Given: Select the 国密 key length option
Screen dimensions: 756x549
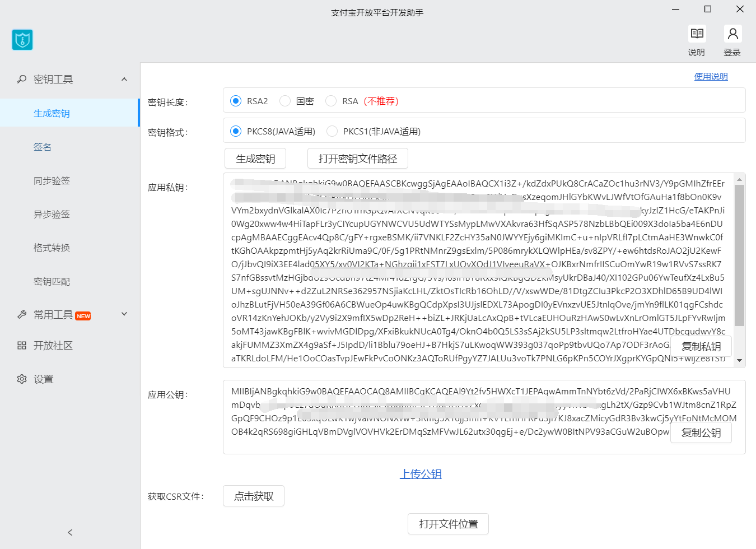Looking at the screenshot, I should click(x=285, y=101).
